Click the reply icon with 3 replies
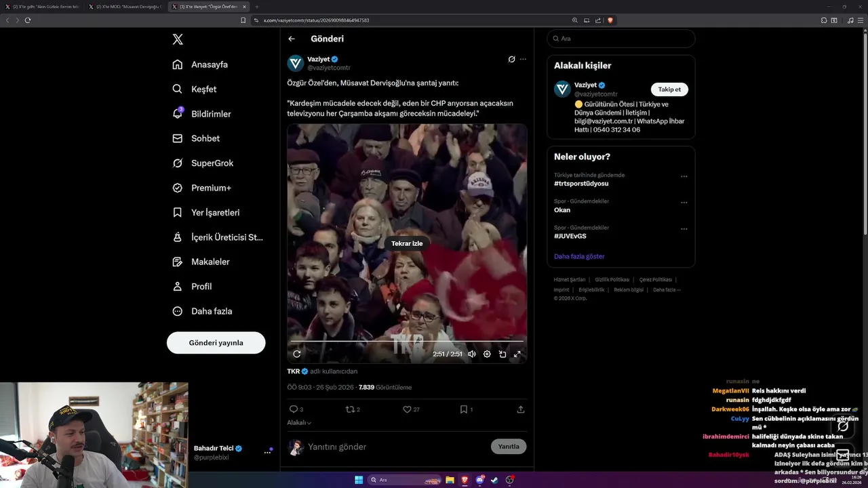 (296, 409)
